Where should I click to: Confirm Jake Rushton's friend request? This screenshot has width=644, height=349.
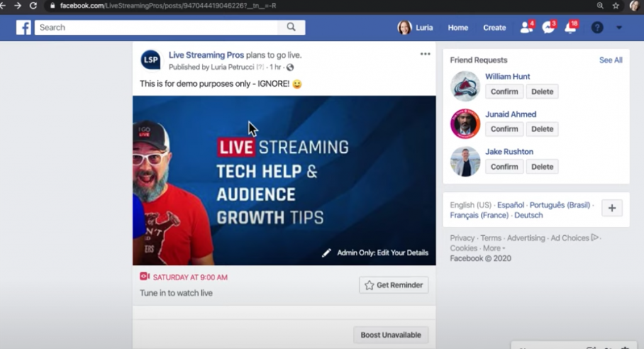pos(504,167)
